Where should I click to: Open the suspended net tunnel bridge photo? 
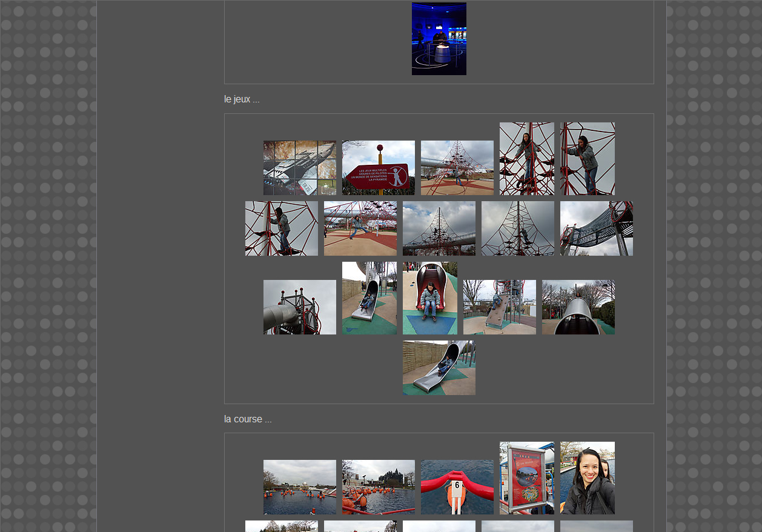(596, 228)
